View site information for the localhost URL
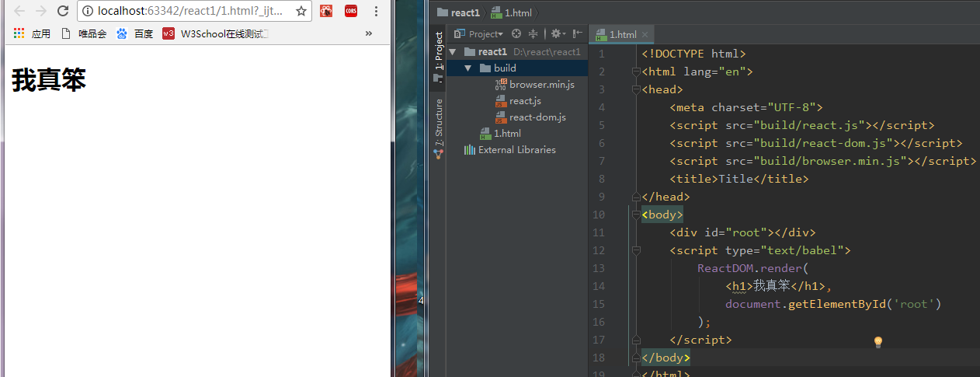This screenshot has width=980, height=377. tap(88, 11)
